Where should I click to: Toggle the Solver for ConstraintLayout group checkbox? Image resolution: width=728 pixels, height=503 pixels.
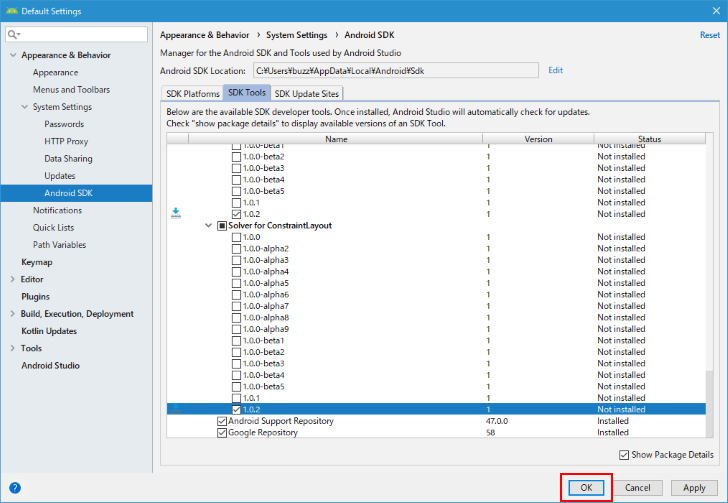(x=222, y=226)
